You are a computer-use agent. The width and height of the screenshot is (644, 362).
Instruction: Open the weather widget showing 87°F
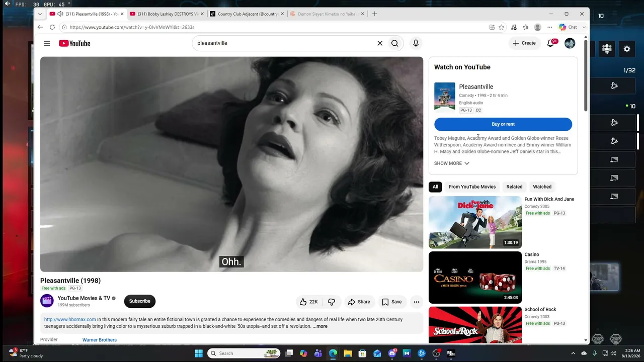[x=26, y=353]
